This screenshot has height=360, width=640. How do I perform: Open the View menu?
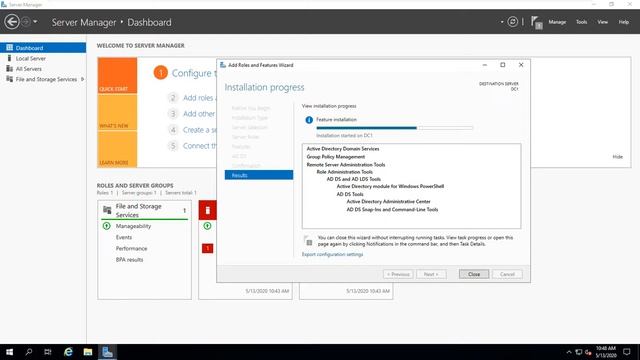602,22
